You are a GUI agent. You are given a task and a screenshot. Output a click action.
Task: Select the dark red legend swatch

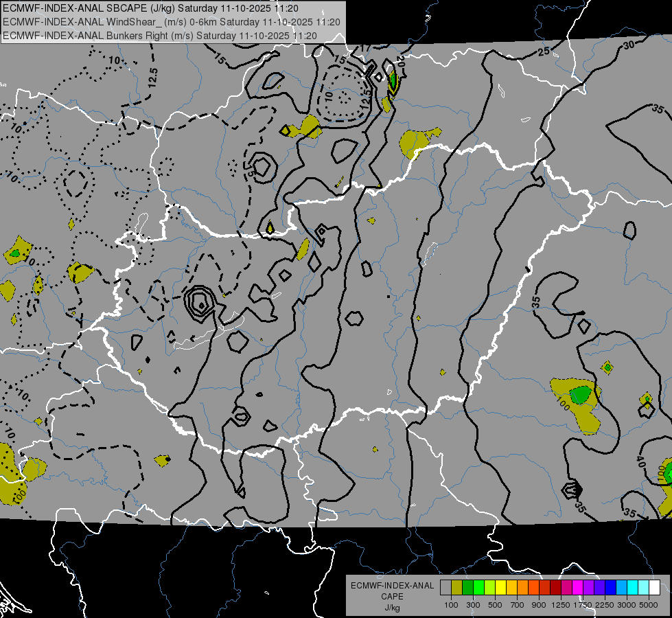[x=555, y=588]
